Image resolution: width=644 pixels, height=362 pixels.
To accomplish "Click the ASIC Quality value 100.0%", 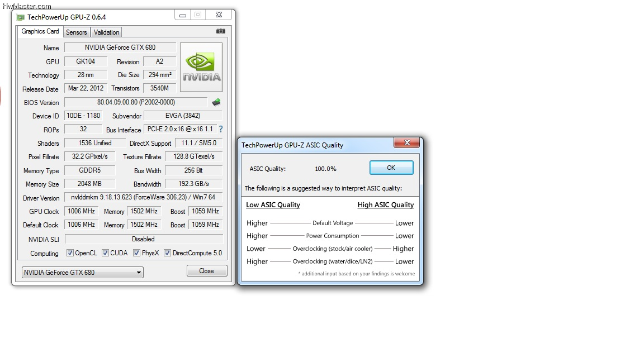I will click(326, 169).
